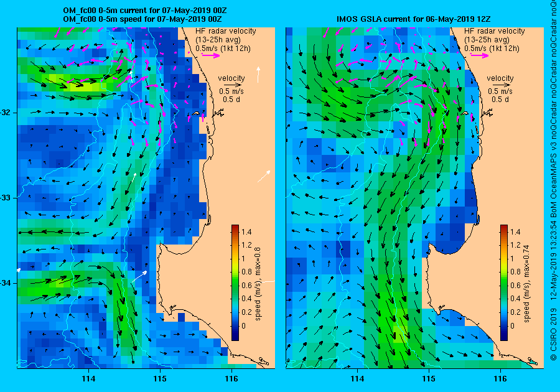The image size is (560, 392).
Task: Click '0.5m/s (1kt 12h)' on left map
Action: coord(223,48)
